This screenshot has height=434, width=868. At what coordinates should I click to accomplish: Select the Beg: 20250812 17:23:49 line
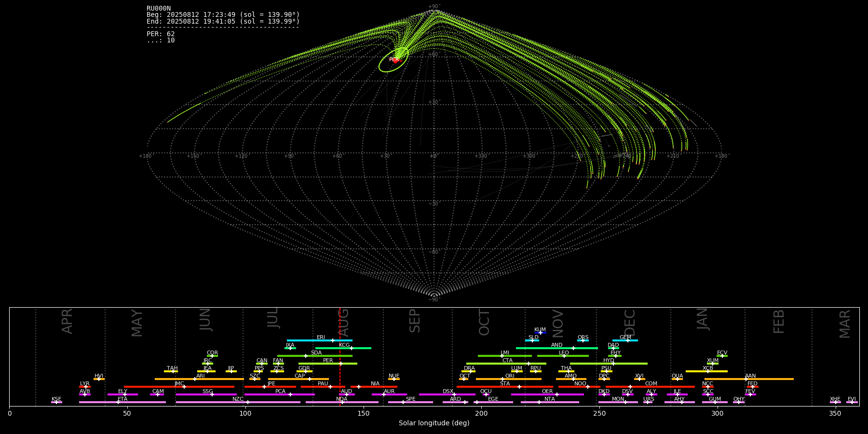(223, 15)
